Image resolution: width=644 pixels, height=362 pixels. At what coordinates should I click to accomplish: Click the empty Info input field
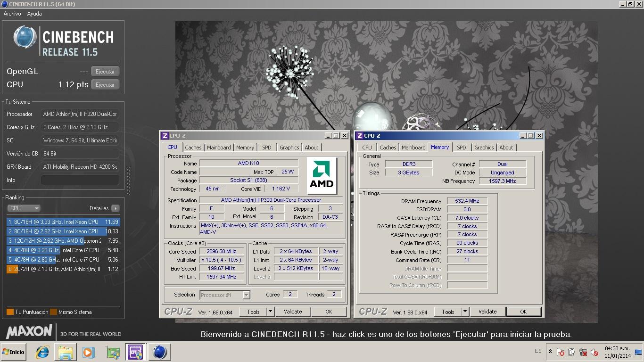tap(80, 180)
